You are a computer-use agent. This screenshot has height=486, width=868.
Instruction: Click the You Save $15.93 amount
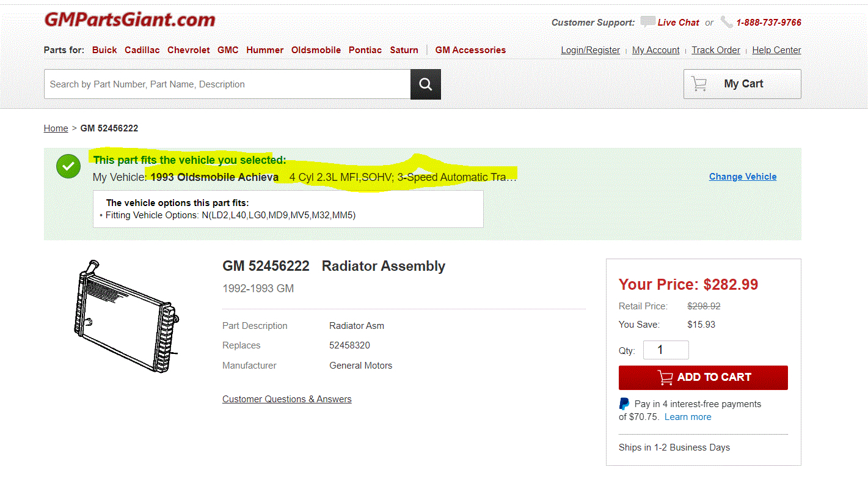point(701,325)
